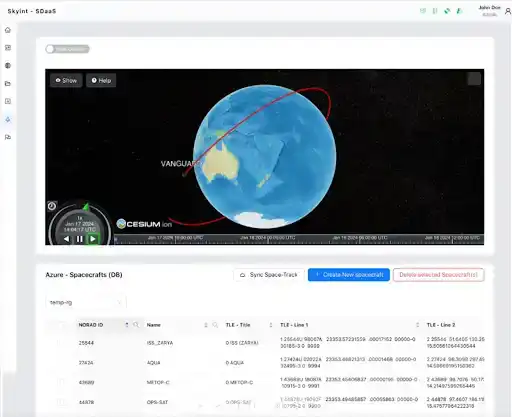This screenshot has height=417, width=512.
Task: Click the NORAD ID cell 25544
Action: 86,343
